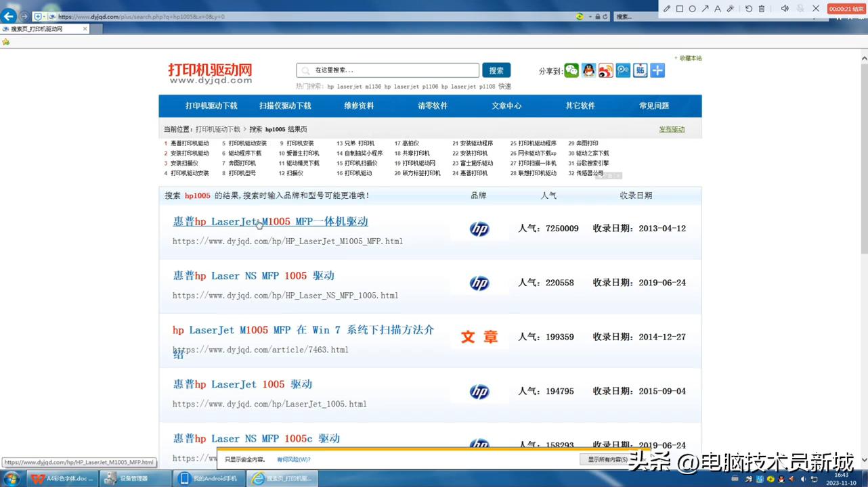This screenshot has height=487, width=868.
Task: Select the circle shape tool in recording toolbar
Action: [692, 9]
